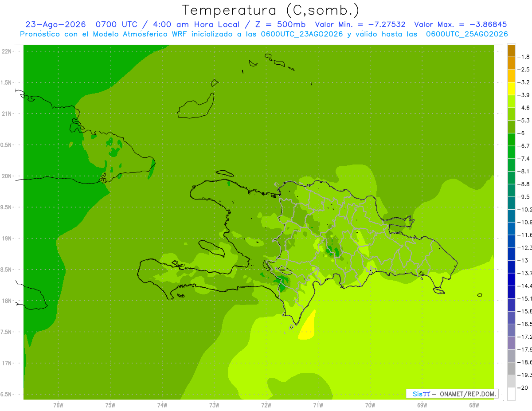Click the white swatch below -20

[x=511, y=394]
